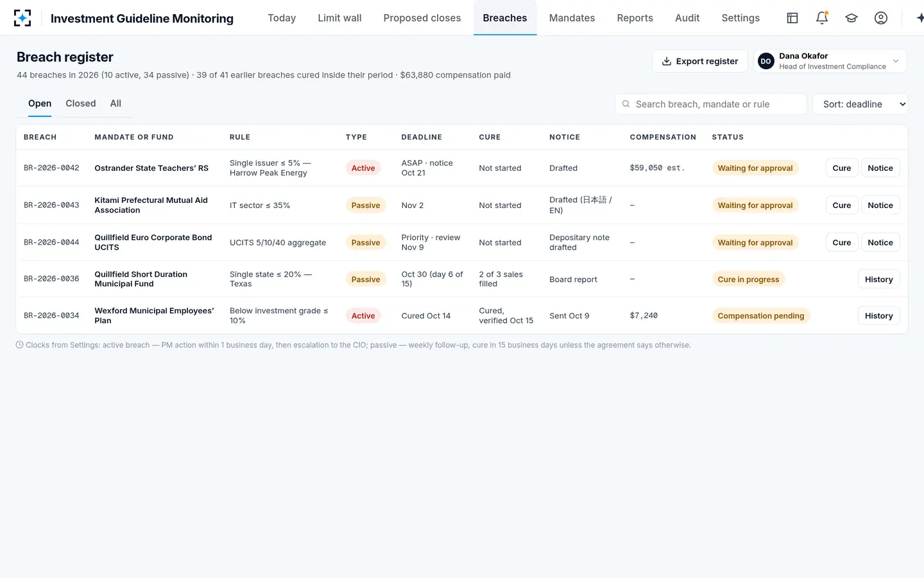
Task: Open the user account circle icon
Action: click(x=881, y=18)
